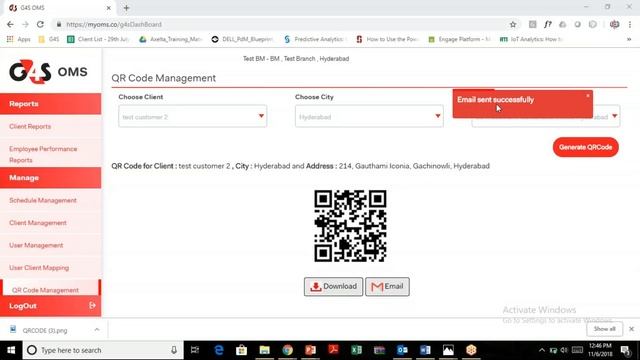
Task: Open downloaded QRCODE png file
Action: pos(45,331)
